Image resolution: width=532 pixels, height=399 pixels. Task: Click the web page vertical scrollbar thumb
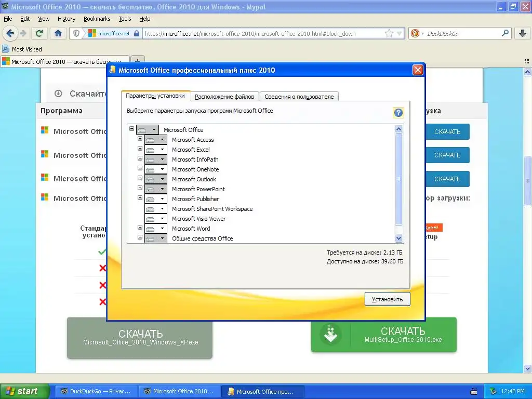point(528,180)
